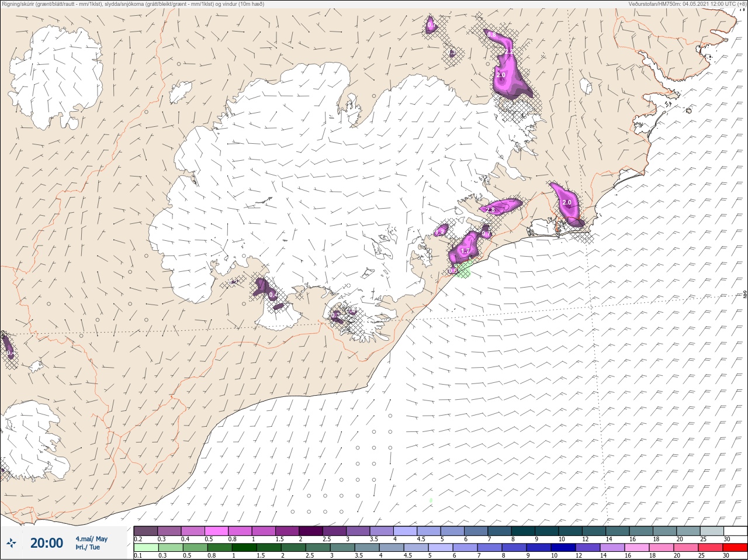Pick the lavender upper-scale swatch between 4 and 4.5
Image resolution: width=748 pixels, height=560 pixels.
pyautogui.click(x=406, y=531)
